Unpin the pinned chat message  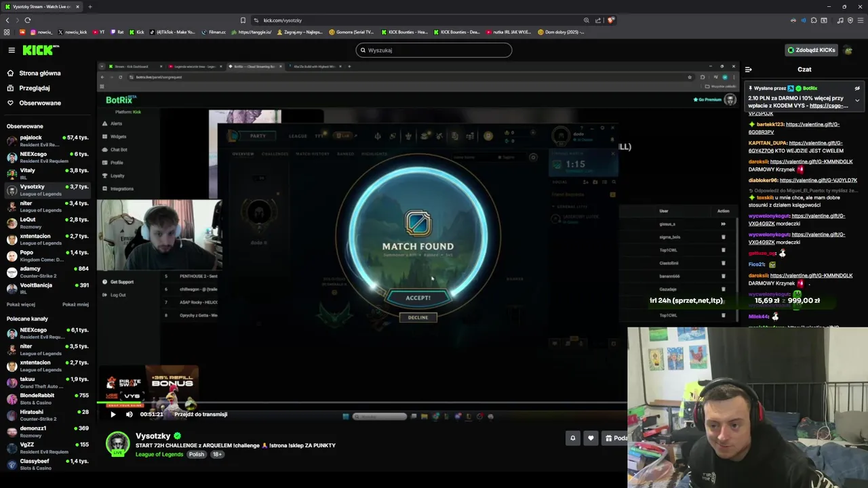coord(857,88)
